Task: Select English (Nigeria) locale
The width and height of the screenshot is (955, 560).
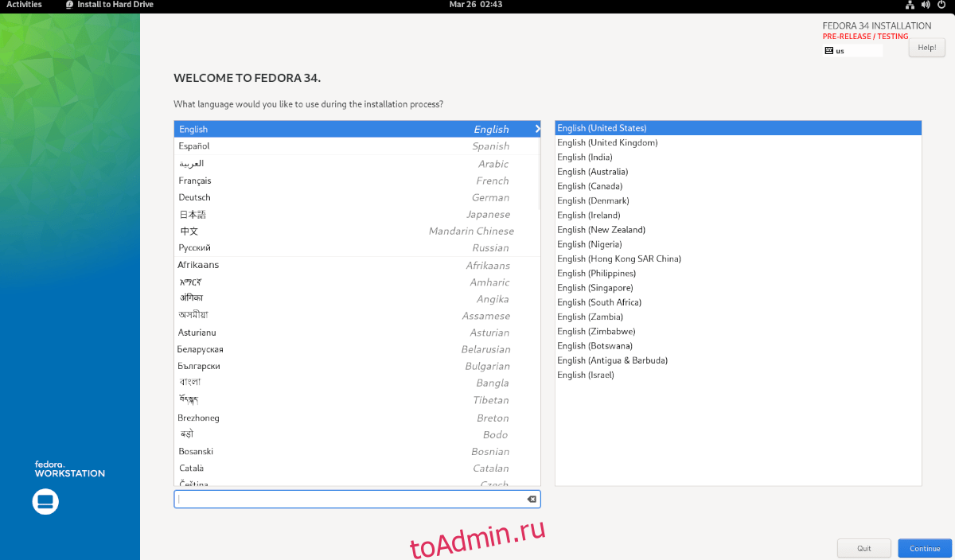Action: click(x=738, y=244)
